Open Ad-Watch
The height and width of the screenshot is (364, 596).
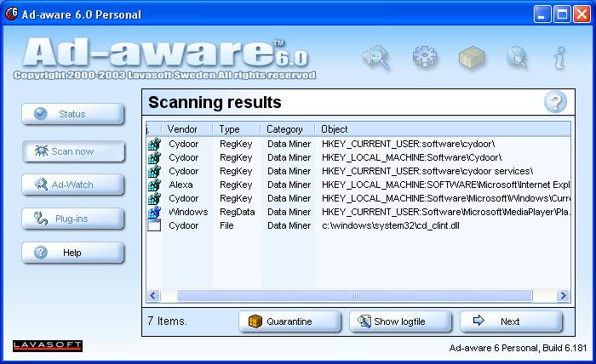[x=72, y=185]
